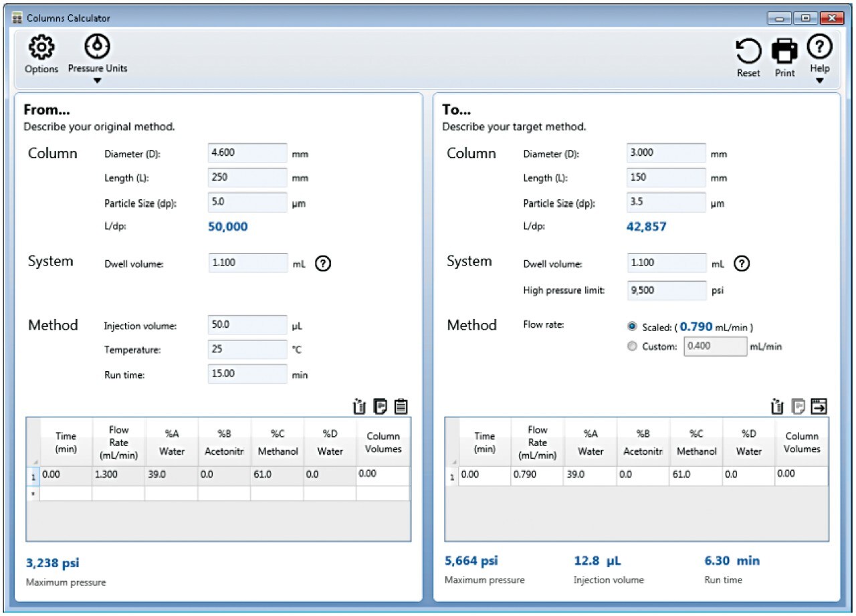The height and width of the screenshot is (616, 856).
Task: Open the help icon beside the From dwell volume
Action: click(x=323, y=264)
